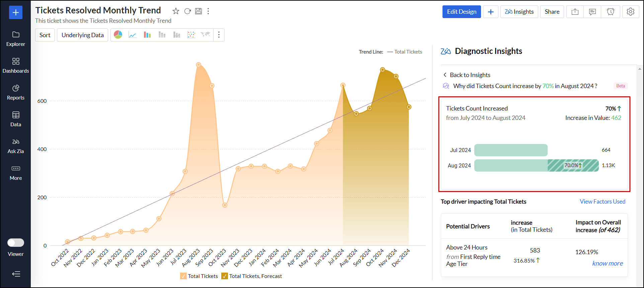Open title three-dot more actions menu
This screenshot has width=644, height=288.
(x=208, y=11)
